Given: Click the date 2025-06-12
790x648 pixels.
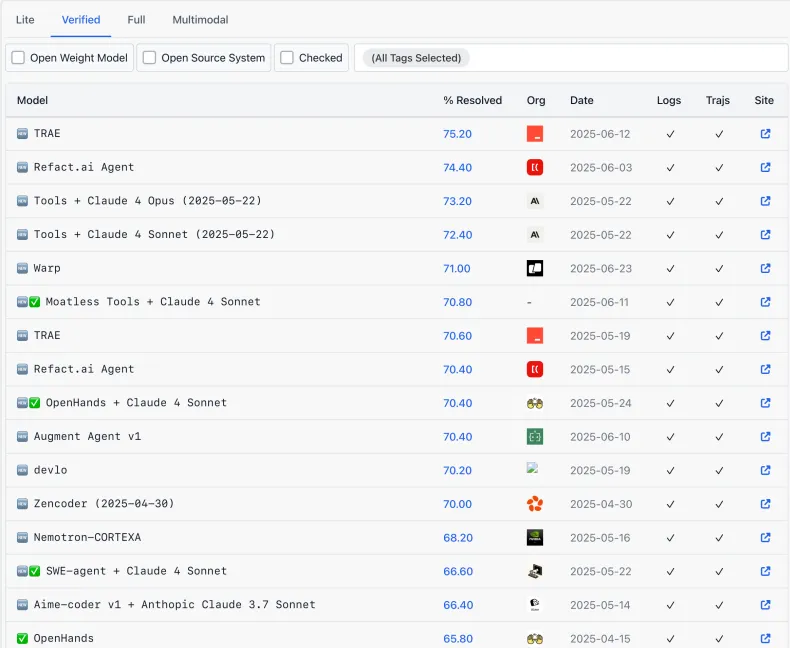Looking at the screenshot, I should click(600, 134).
